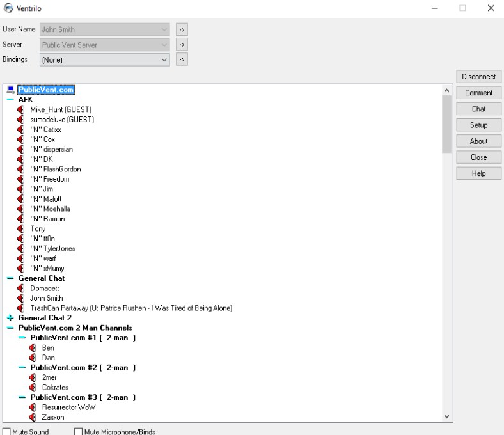Click the speaker icon beside "N" dispersian
Image resolution: width=504 pixels, height=435 pixels.
pyautogui.click(x=20, y=150)
